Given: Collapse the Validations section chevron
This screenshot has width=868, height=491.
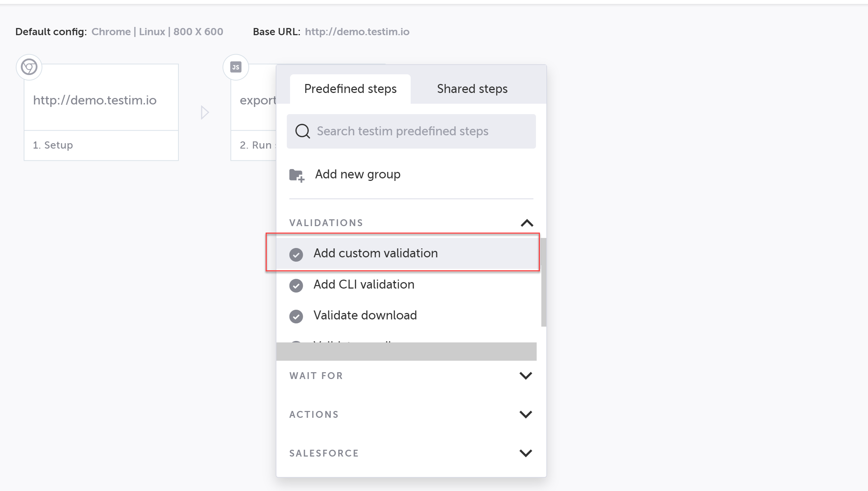Looking at the screenshot, I should (x=527, y=223).
